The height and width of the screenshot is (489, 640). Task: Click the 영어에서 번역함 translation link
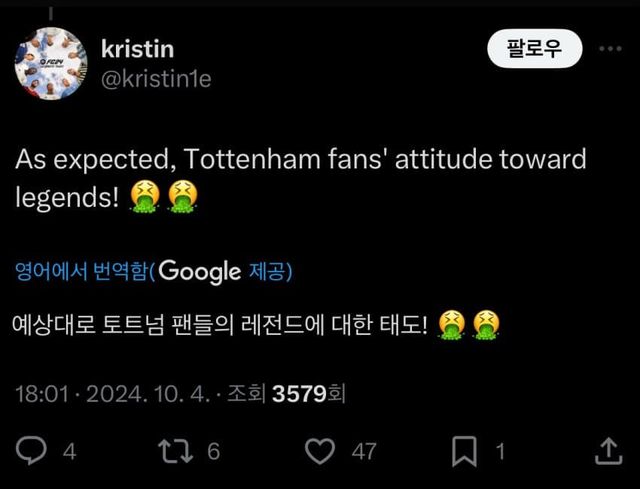(84, 270)
